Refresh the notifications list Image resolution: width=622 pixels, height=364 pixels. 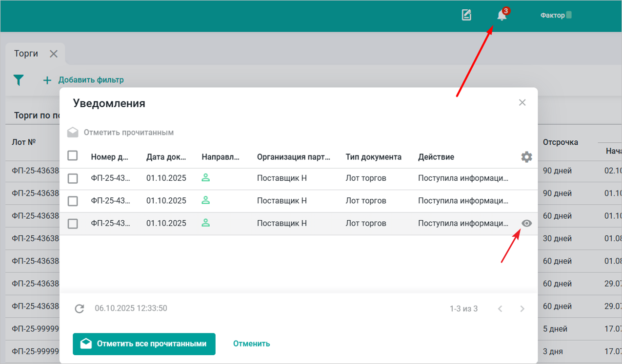pos(80,308)
